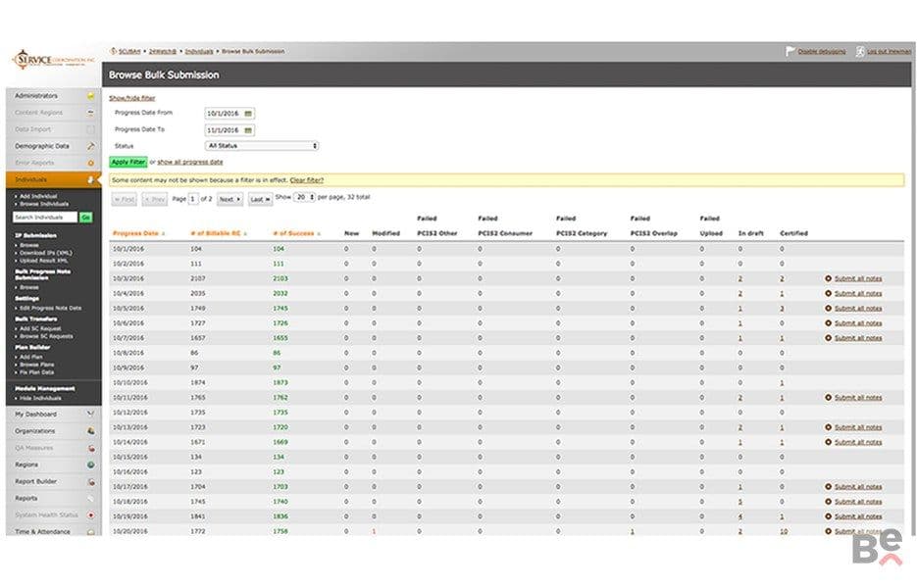The height and width of the screenshot is (588, 917).
Task: Click the Clear filter? link
Action: tap(306, 180)
